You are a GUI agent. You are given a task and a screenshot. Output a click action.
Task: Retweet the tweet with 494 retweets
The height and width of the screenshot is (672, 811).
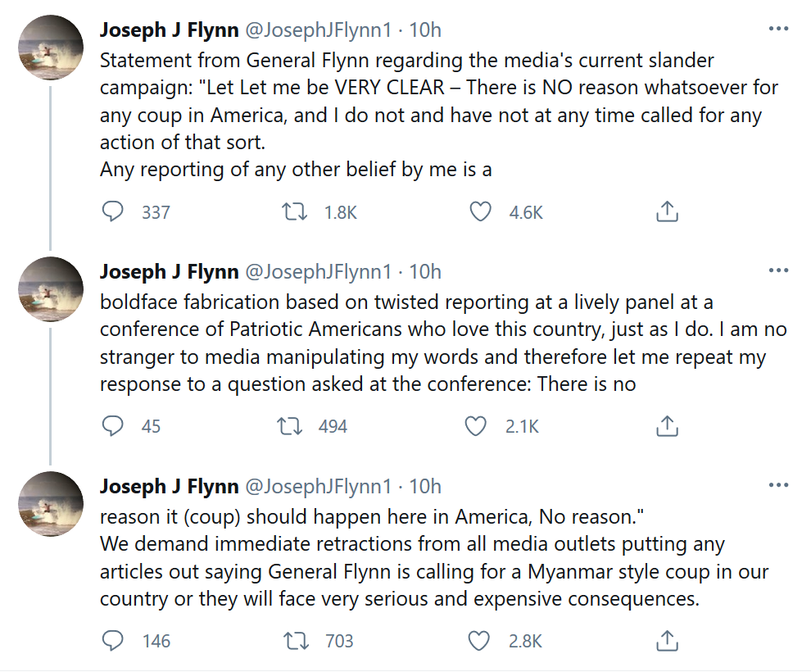[290, 426]
